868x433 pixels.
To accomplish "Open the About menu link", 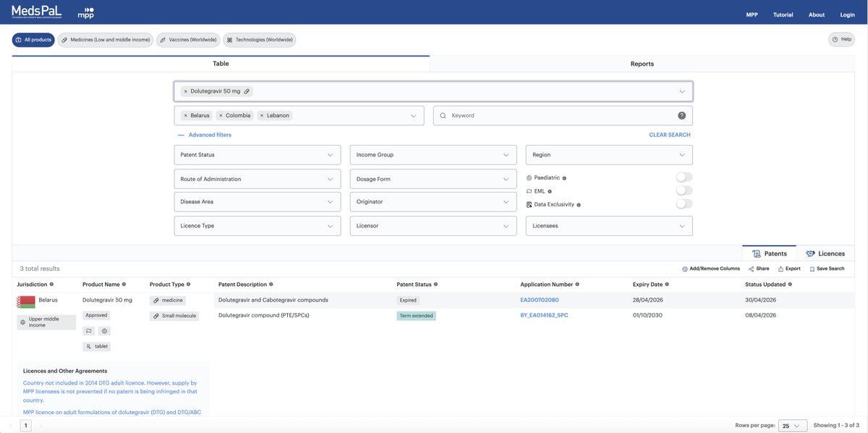I will [x=817, y=14].
